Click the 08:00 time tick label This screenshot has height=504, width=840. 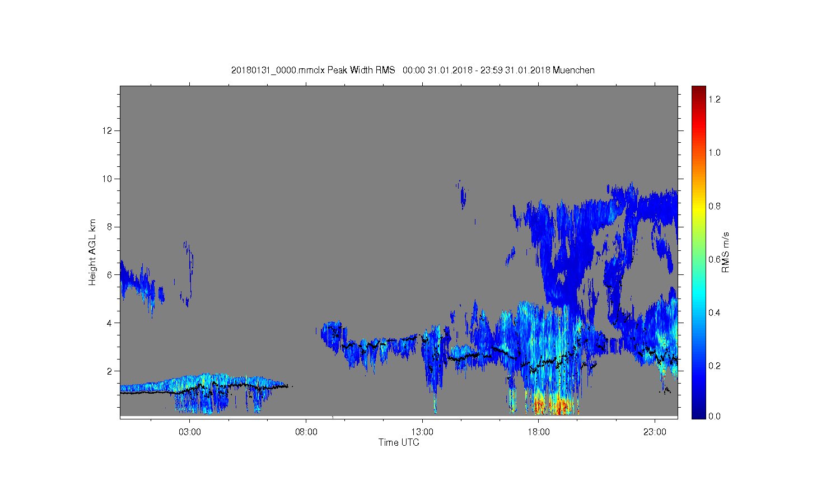pyautogui.click(x=306, y=432)
